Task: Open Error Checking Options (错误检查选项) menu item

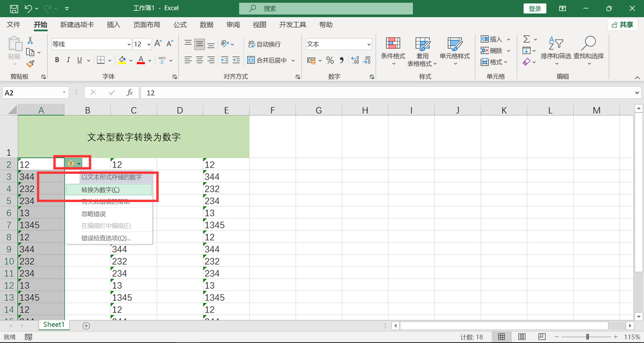Action: tap(109, 238)
